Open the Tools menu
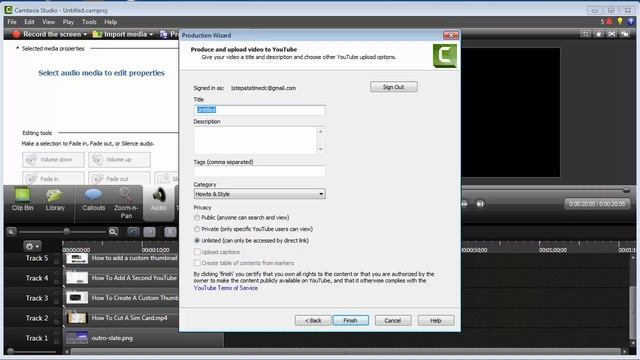 (89, 22)
